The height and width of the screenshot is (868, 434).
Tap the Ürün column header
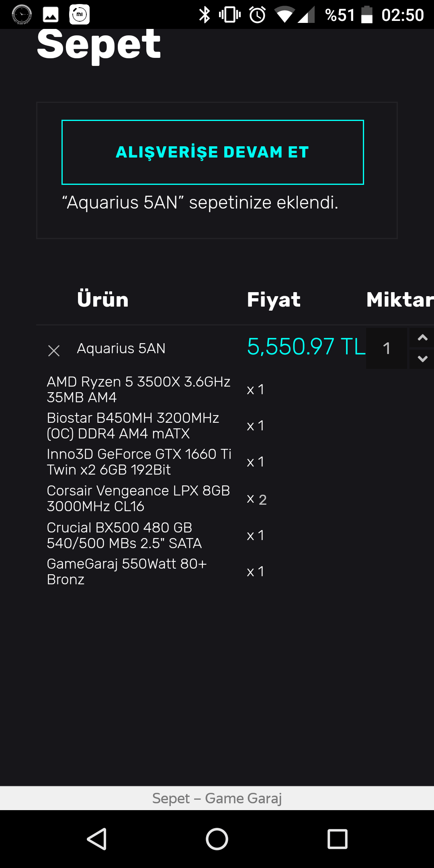[103, 300]
